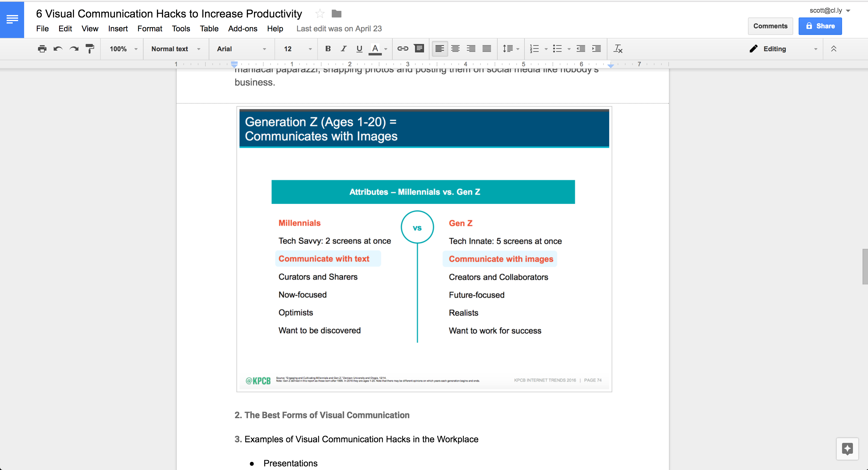Open 'Last edit was on April 23' history
Image resolution: width=868 pixels, height=470 pixels.
(x=339, y=29)
